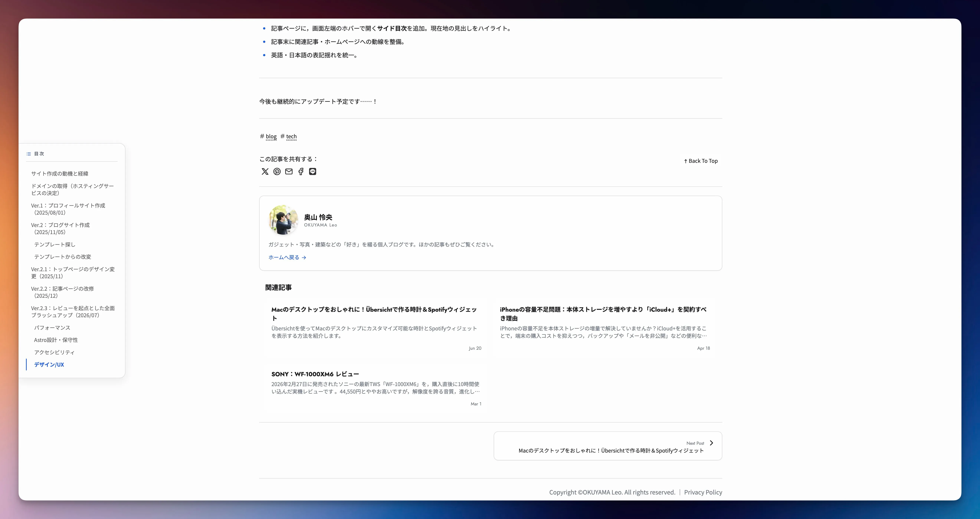The image size is (980, 519).
Task: Click the Jun 20 date on Übersicht card
Action: click(x=475, y=348)
